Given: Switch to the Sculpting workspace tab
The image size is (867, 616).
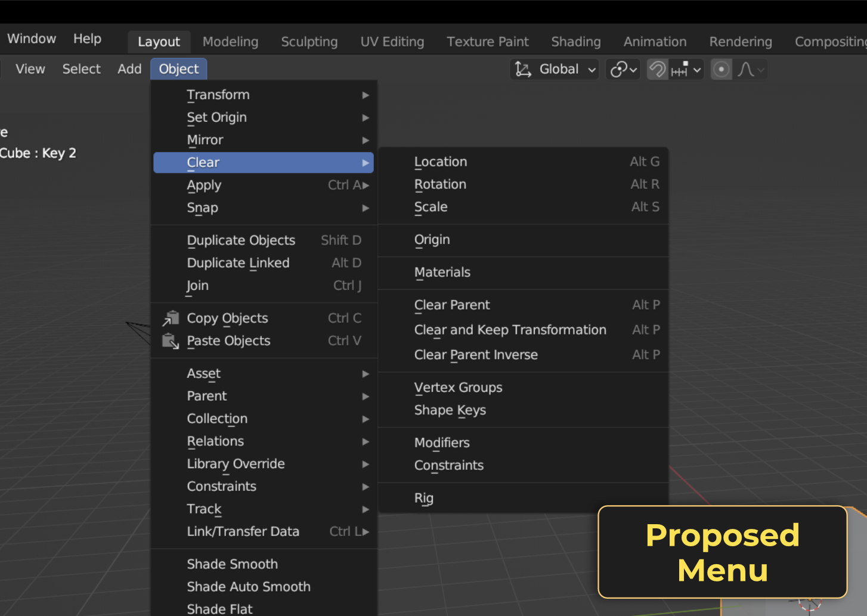Looking at the screenshot, I should pyautogui.click(x=309, y=42).
